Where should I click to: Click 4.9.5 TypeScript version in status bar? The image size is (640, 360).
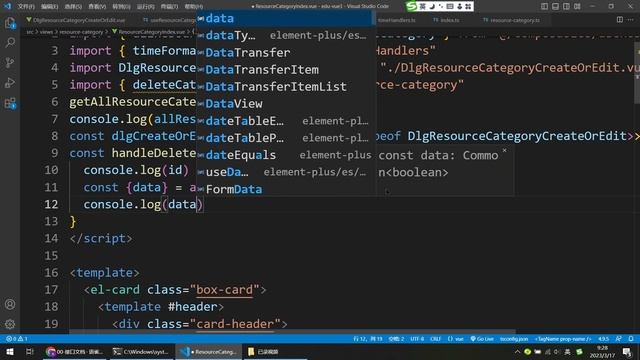(x=603, y=339)
